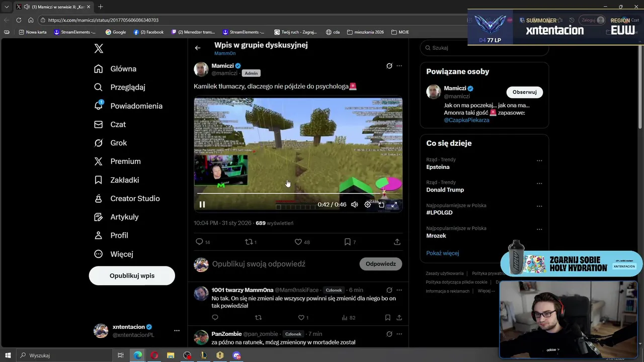Open Grok from sidebar

click(111, 143)
